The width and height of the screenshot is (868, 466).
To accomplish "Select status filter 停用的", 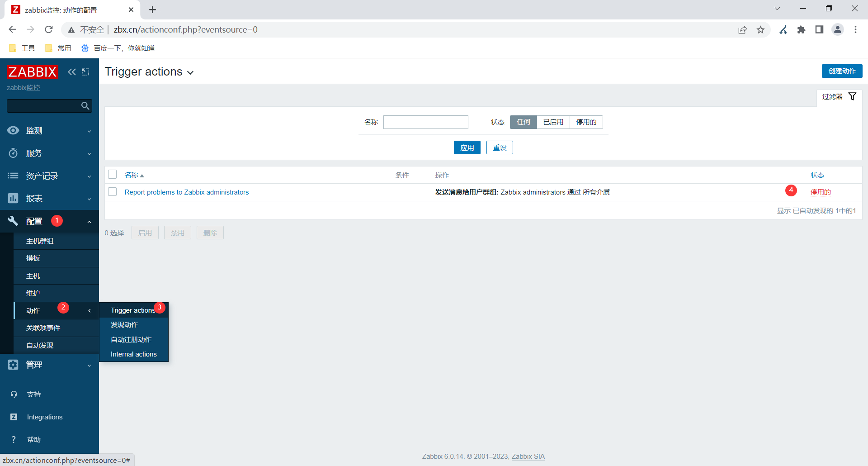I will pyautogui.click(x=586, y=122).
